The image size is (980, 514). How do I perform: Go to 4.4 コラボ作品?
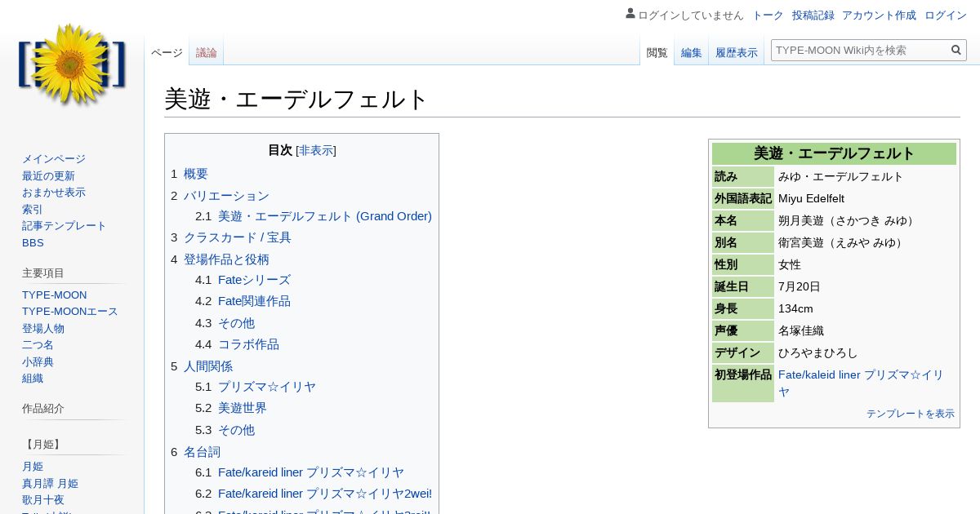(x=237, y=344)
